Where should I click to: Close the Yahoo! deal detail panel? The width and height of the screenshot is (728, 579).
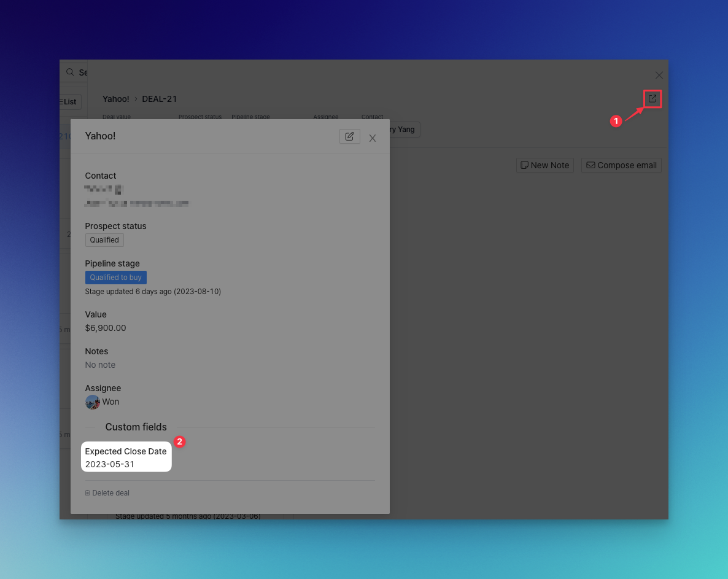coord(373,138)
